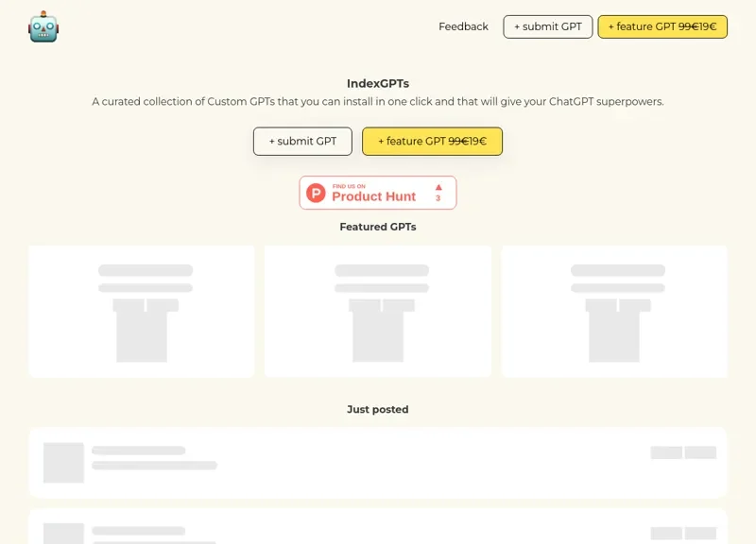Select the third featured GPT card

tap(614, 312)
